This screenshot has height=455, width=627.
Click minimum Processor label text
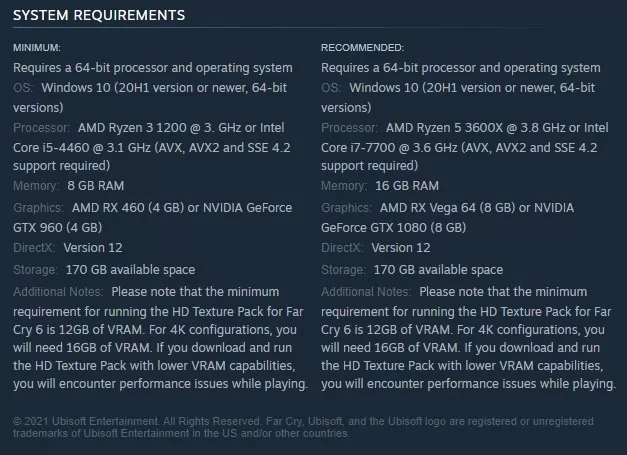click(42, 128)
